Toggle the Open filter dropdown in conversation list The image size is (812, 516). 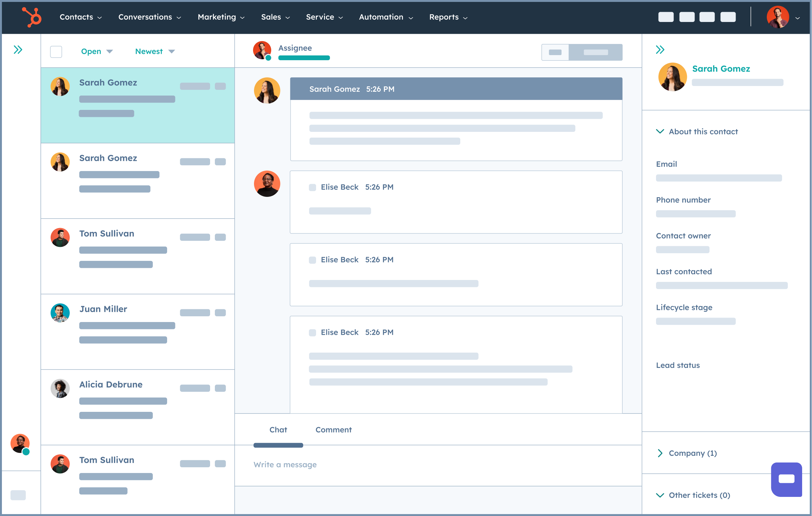95,51
